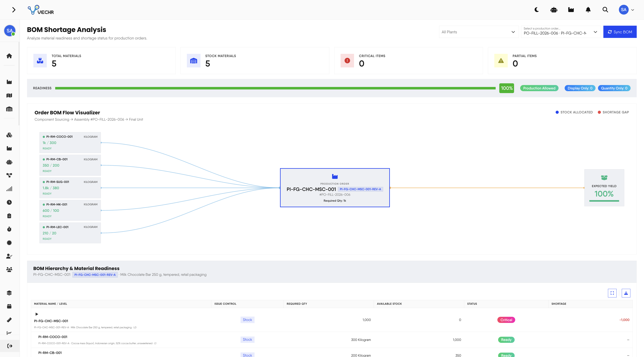Expand BOM table to fullscreen
The image size is (644, 357).
pyautogui.click(x=612, y=293)
